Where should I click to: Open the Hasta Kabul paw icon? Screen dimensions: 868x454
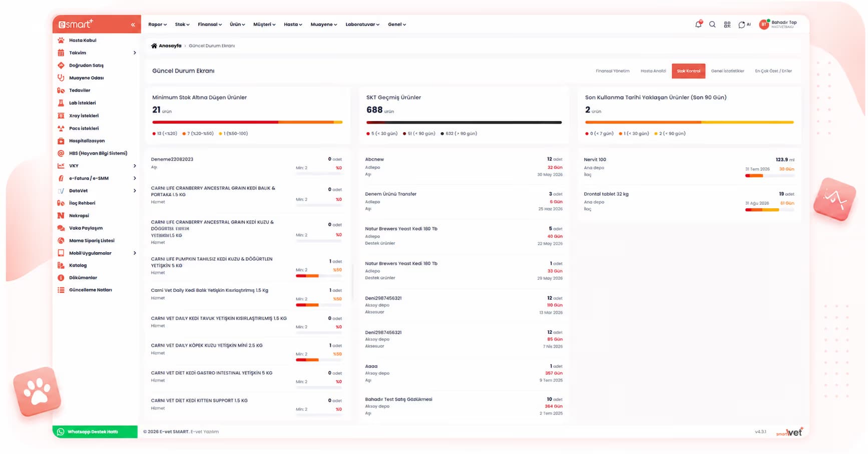(x=61, y=40)
